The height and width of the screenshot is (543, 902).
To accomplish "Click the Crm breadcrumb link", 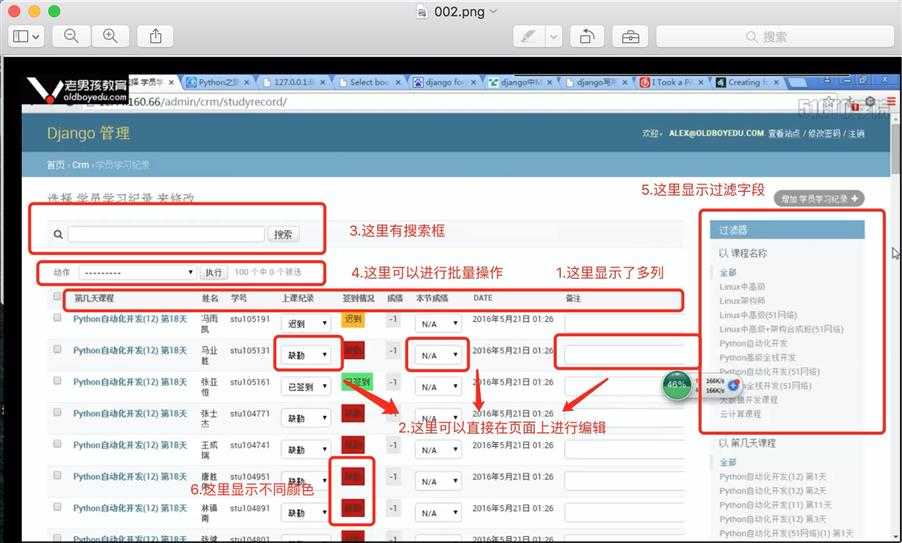I will click(81, 165).
